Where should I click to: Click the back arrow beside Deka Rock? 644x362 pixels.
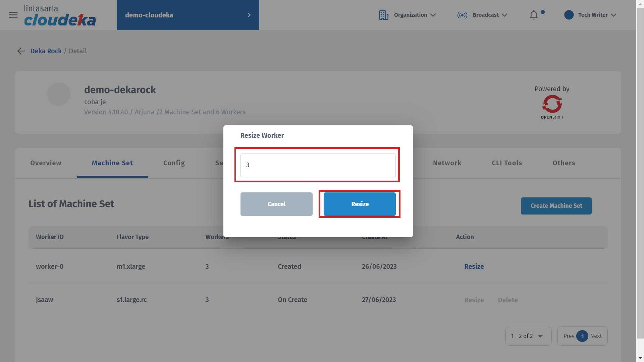[x=21, y=51]
